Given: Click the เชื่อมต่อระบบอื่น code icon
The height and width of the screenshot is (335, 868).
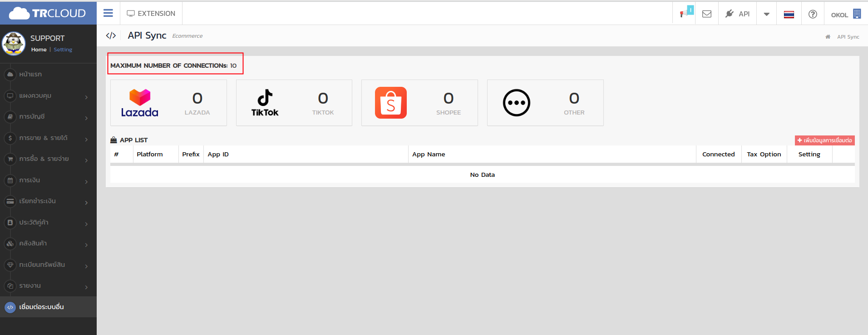Looking at the screenshot, I should 10,307.
